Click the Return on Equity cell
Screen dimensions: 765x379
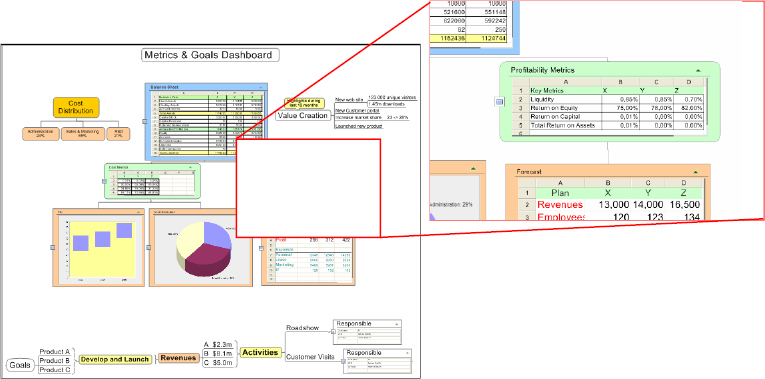coord(564,108)
